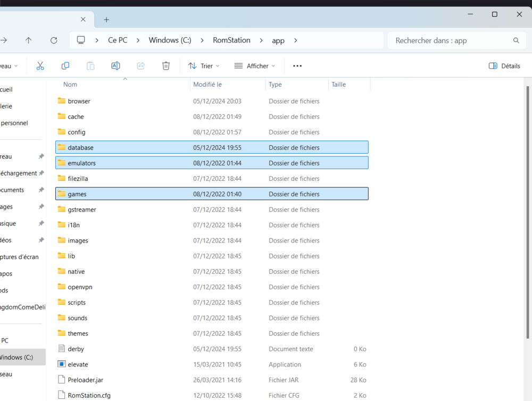The width and height of the screenshot is (532, 401).
Task: Select the Preloader.jar file
Action: coord(86,380)
